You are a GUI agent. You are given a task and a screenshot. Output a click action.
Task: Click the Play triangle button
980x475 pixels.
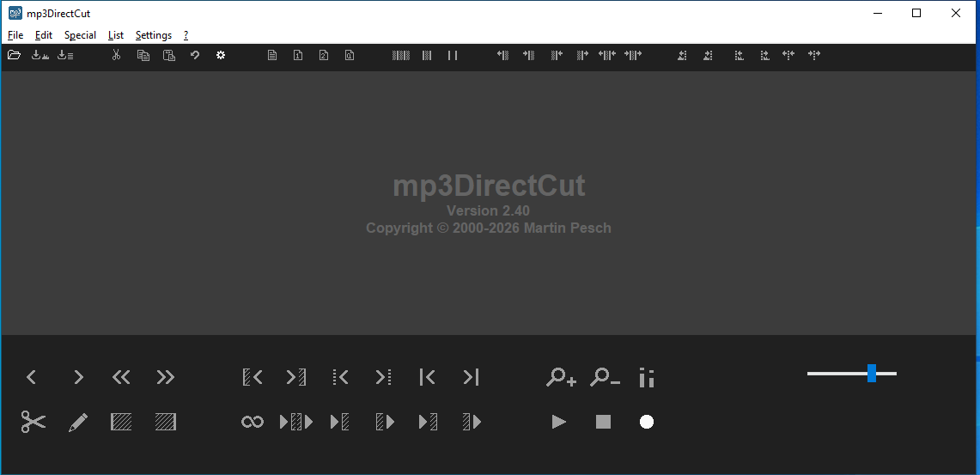(559, 422)
